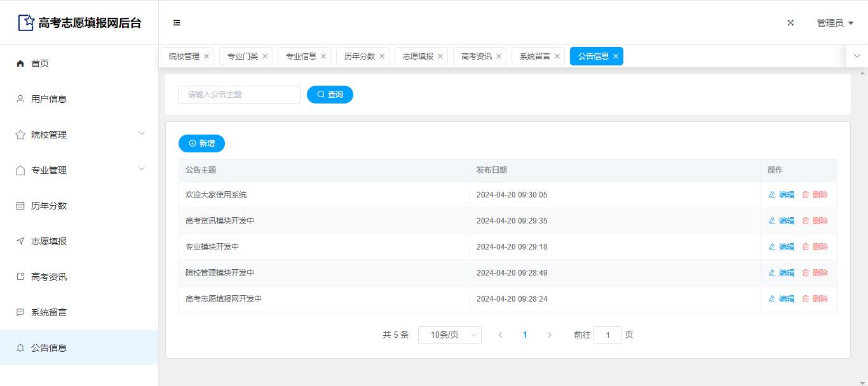Open 系统留言 in the sidebar menu
This screenshot has width=868, height=386.
(49, 312)
